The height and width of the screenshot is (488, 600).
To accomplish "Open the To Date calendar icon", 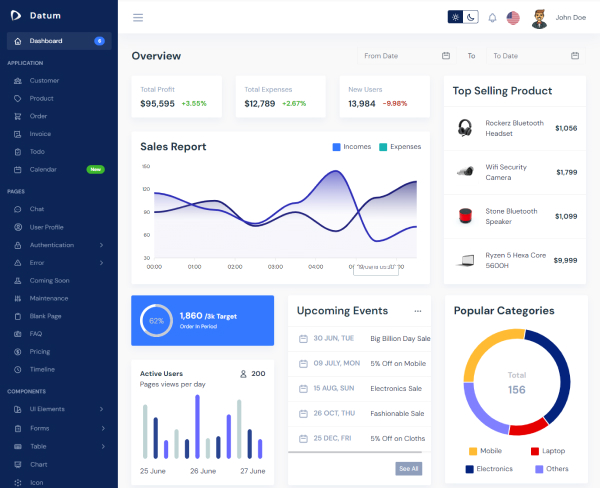I will point(575,56).
